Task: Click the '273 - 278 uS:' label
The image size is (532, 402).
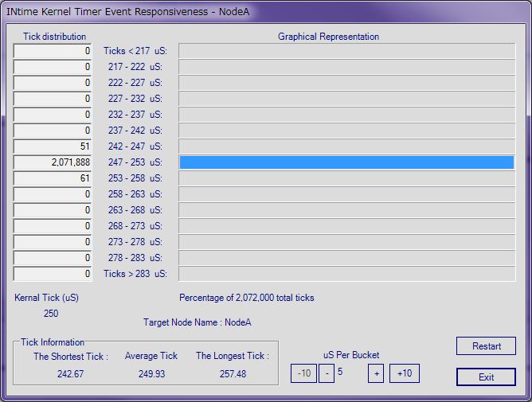Action: pyautogui.click(x=135, y=242)
